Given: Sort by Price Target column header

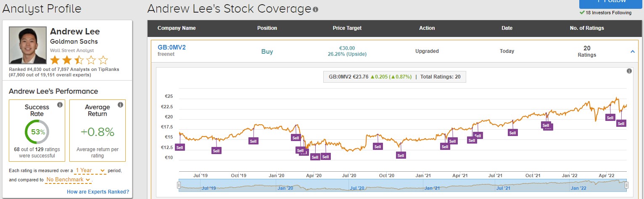Looking at the screenshot, I should (x=347, y=28).
